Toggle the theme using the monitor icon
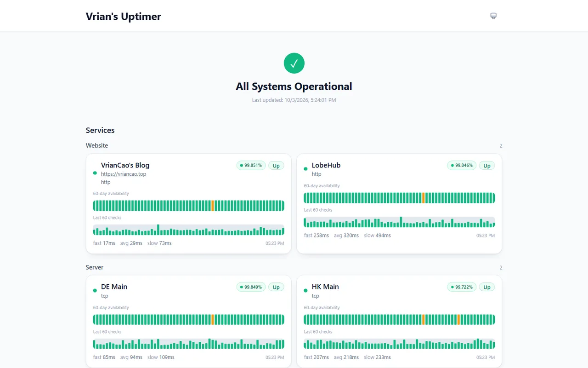 coord(493,16)
